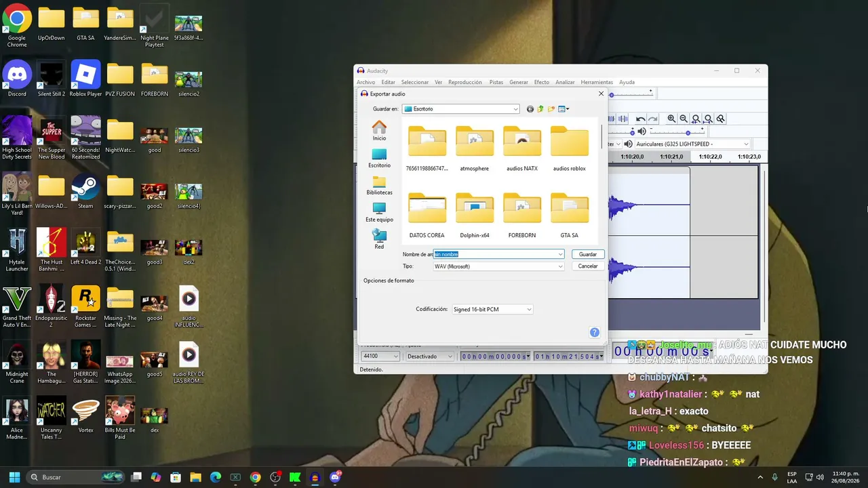The height and width of the screenshot is (488, 868).
Task: Open Discord from the taskbar
Action: pyautogui.click(x=335, y=477)
